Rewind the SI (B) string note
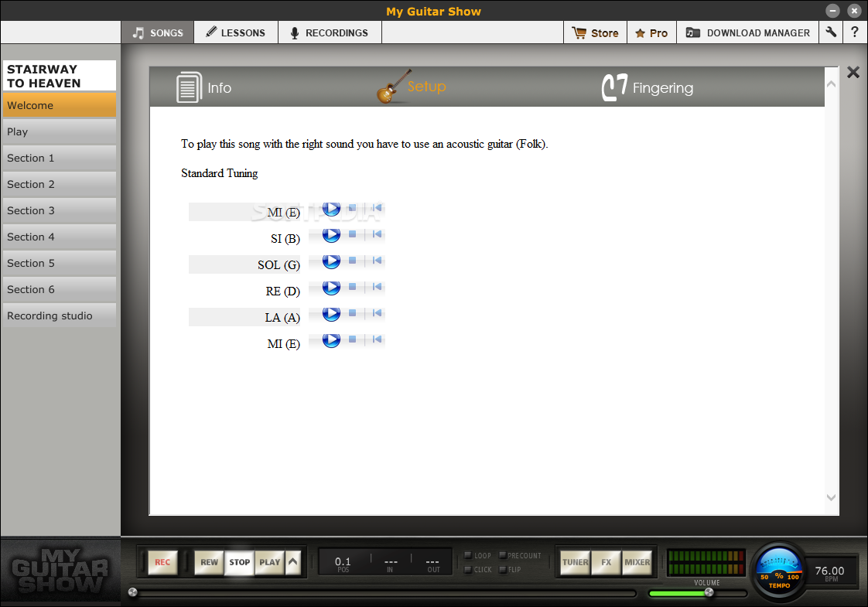 (377, 234)
